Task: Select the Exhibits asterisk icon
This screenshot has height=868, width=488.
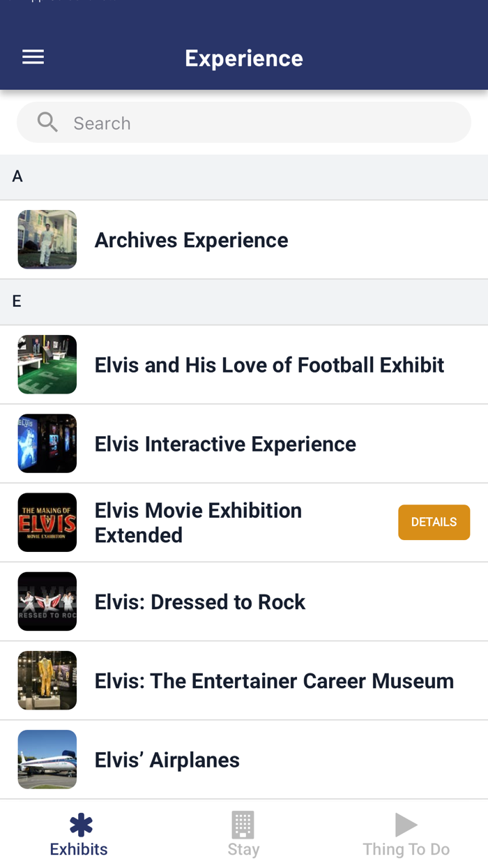Action: pyautogui.click(x=78, y=824)
